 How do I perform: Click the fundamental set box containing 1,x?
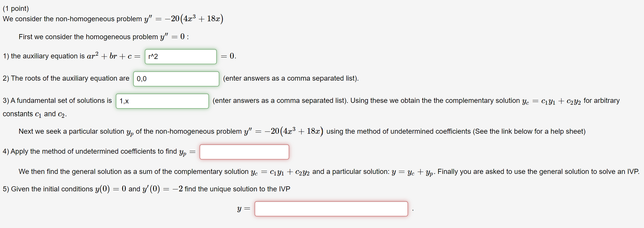click(162, 101)
